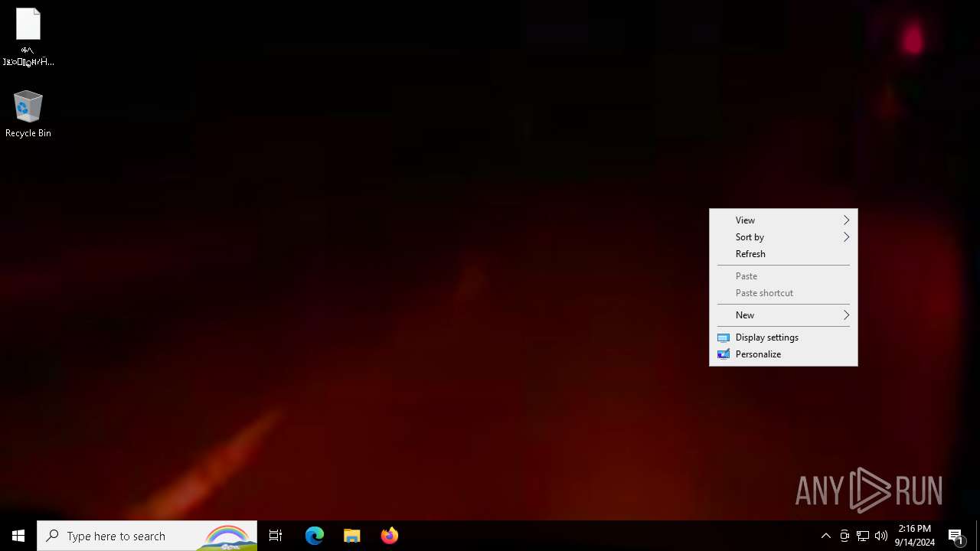Open the taskbar clock and date
This screenshot has width=980, height=551.
[x=915, y=536]
